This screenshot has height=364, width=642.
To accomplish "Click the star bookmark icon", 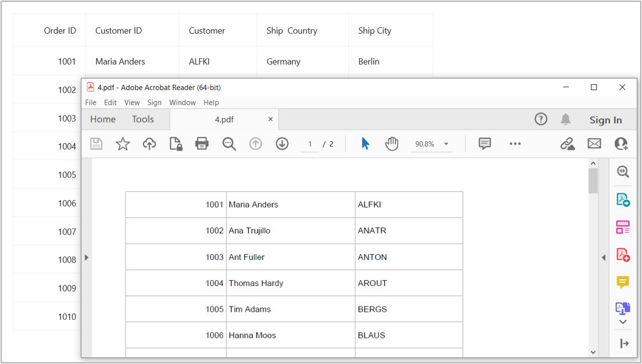I will 123,144.
